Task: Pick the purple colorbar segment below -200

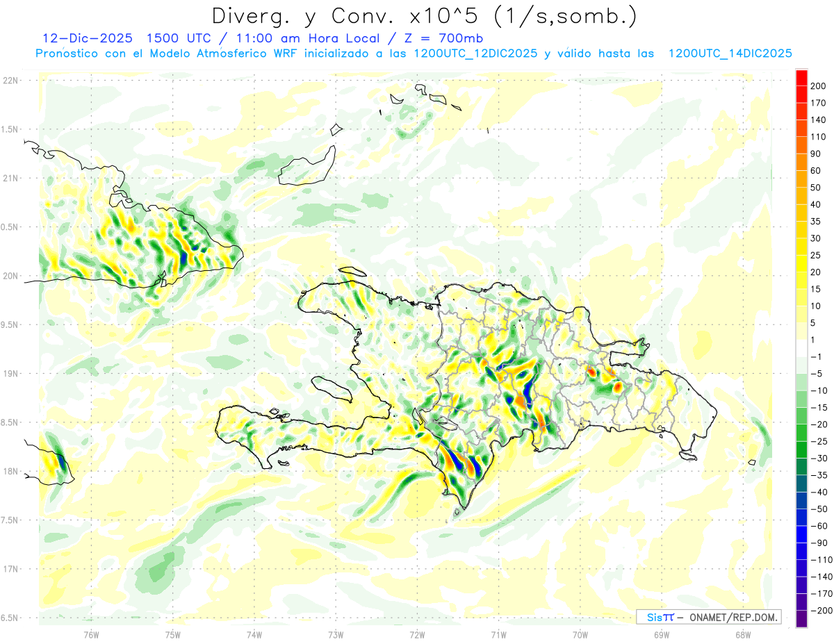Action: coord(801,618)
